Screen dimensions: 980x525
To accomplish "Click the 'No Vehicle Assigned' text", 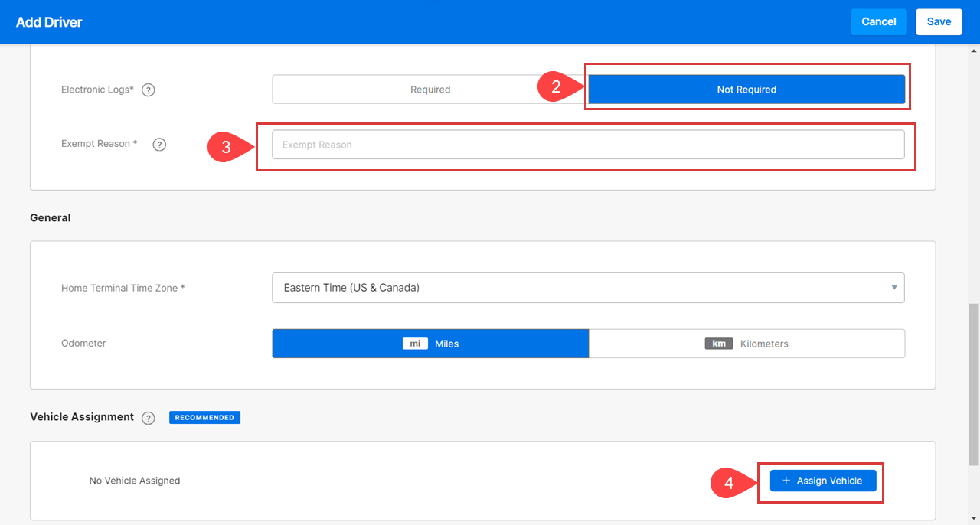I will pyautogui.click(x=135, y=481).
